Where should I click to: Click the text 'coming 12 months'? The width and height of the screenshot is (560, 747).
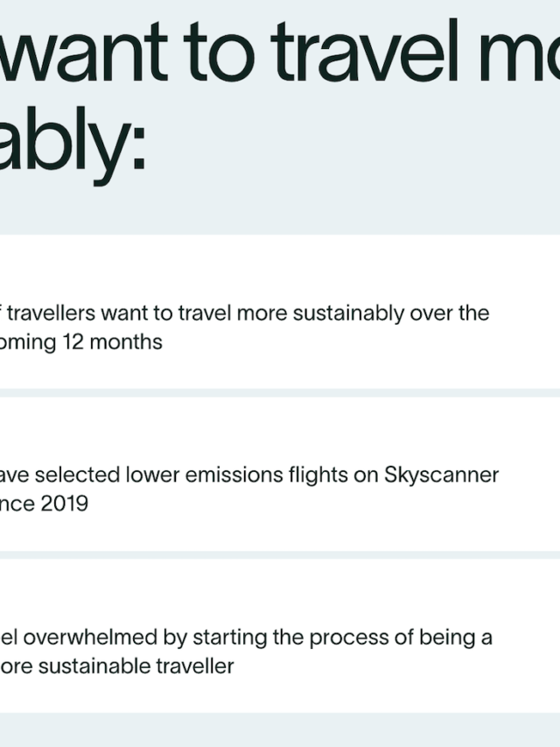click(x=81, y=342)
